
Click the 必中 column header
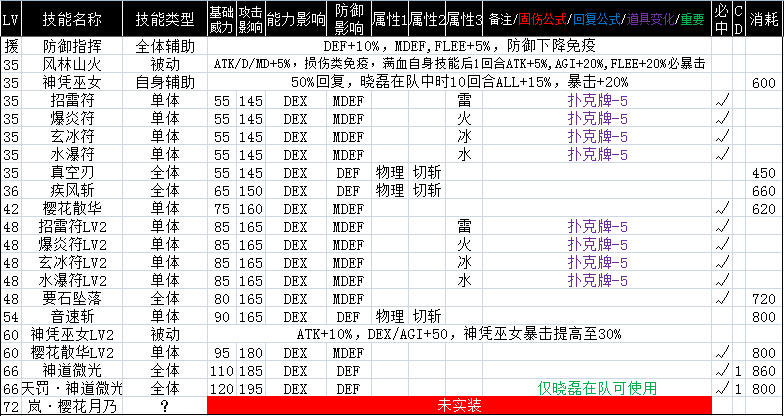tap(722, 19)
